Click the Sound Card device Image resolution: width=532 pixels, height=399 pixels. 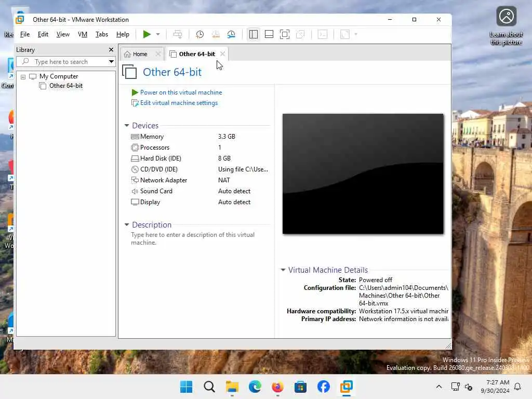click(x=156, y=191)
